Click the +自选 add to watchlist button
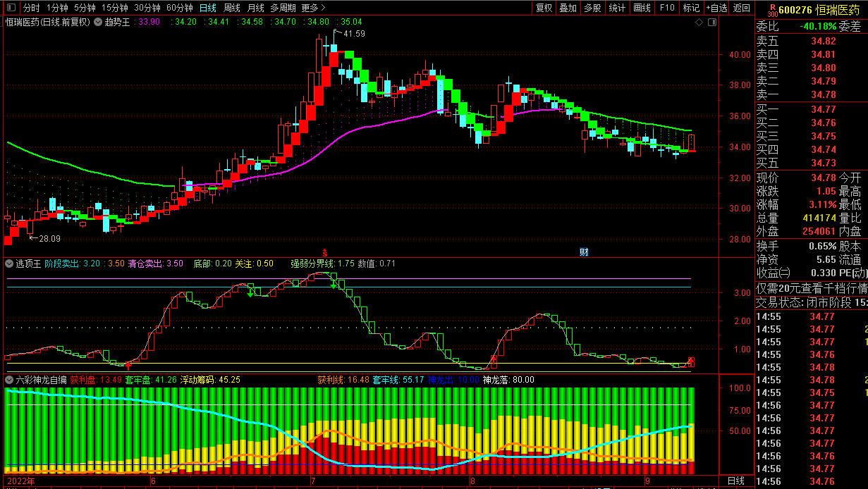Image resolution: width=868 pixels, height=489 pixels. [716, 8]
